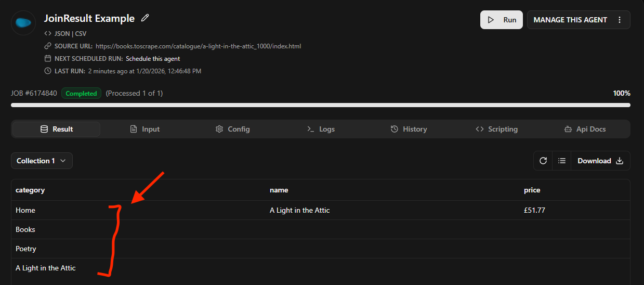Click the clock icon beside Last Run
644x285 pixels.
click(48, 71)
